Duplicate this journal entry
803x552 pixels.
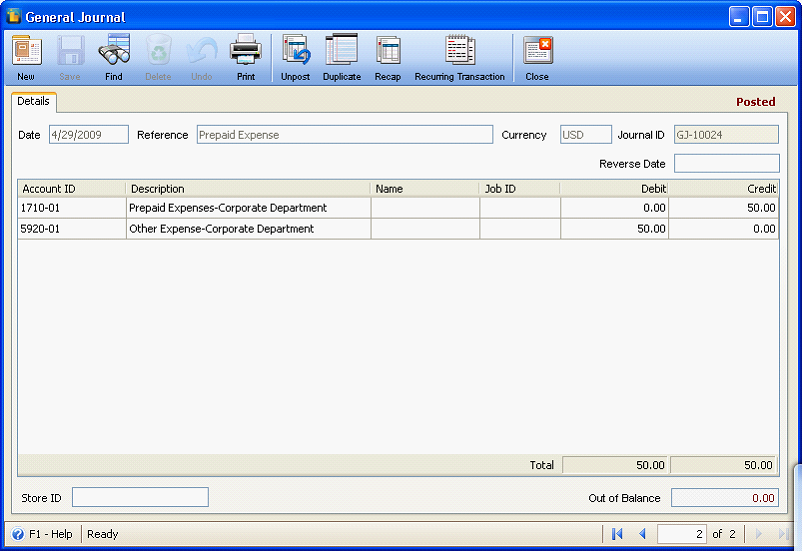(342, 50)
